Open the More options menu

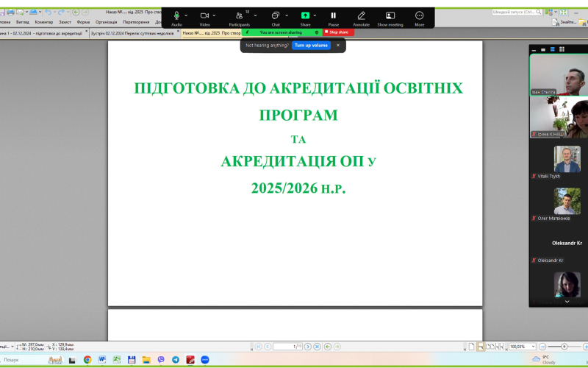419,18
